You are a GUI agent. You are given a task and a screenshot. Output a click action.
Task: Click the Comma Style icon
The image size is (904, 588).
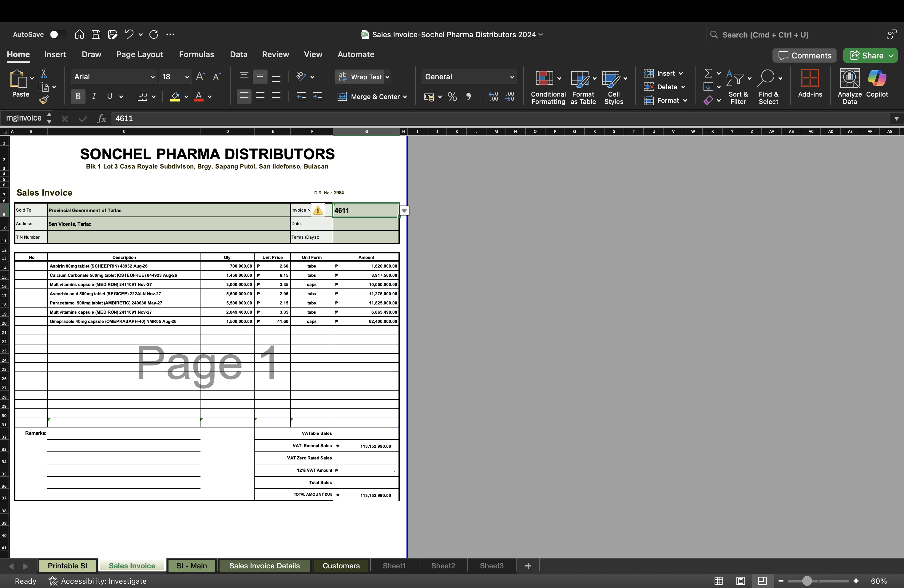468,97
